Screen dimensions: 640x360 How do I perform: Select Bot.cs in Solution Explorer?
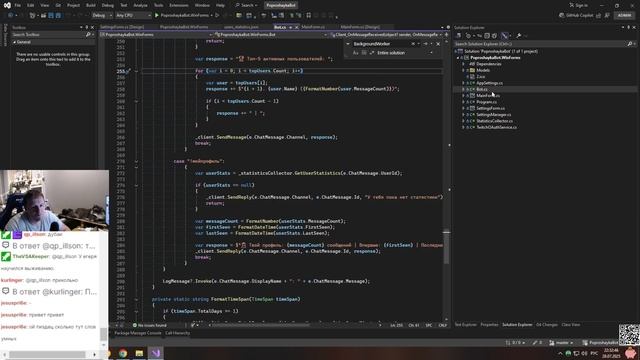(x=482, y=89)
